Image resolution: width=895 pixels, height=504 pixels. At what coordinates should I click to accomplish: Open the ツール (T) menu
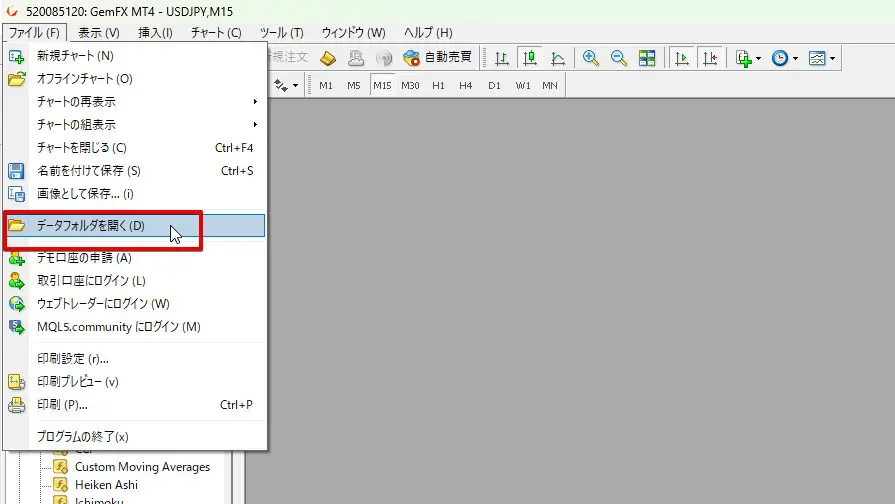pos(280,33)
